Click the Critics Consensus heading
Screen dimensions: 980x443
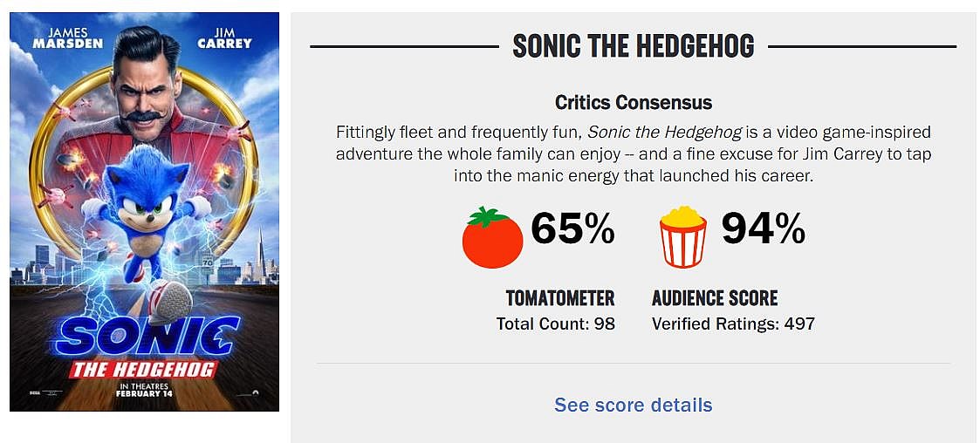[x=634, y=103]
